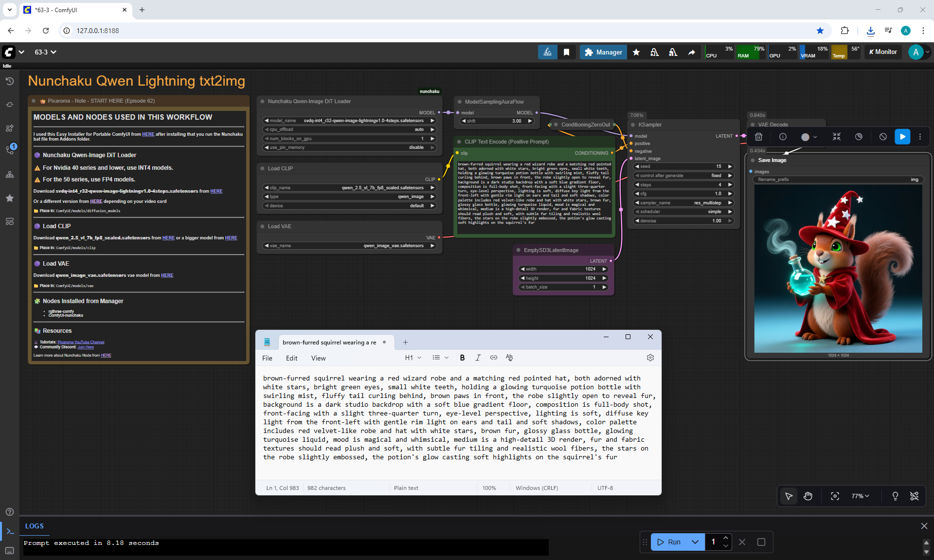Toggle the focus mode lightbulb icon
The width and height of the screenshot is (934, 560).
[895, 496]
